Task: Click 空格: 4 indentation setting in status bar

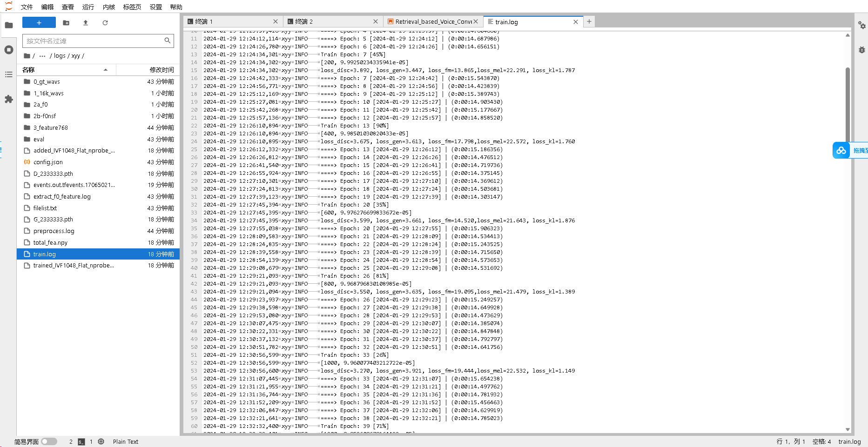Action: [x=821, y=442]
